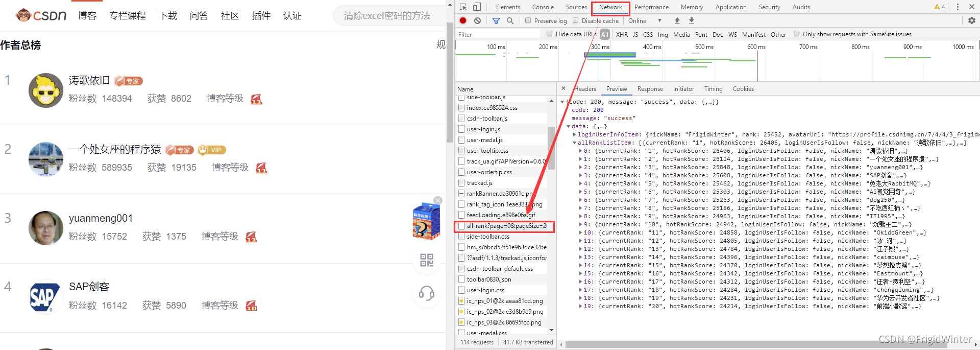This screenshot has width=980, height=350.
Task: Open the 博客 nav link
Action: point(87,16)
